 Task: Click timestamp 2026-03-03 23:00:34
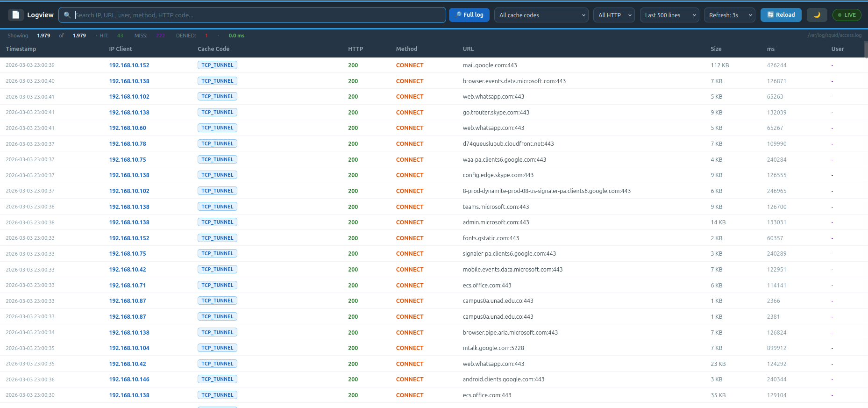pyautogui.click(x=30, y=333)
